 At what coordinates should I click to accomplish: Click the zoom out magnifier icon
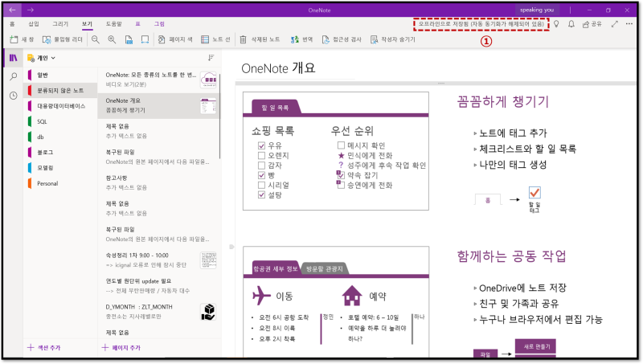coord(96,39)
